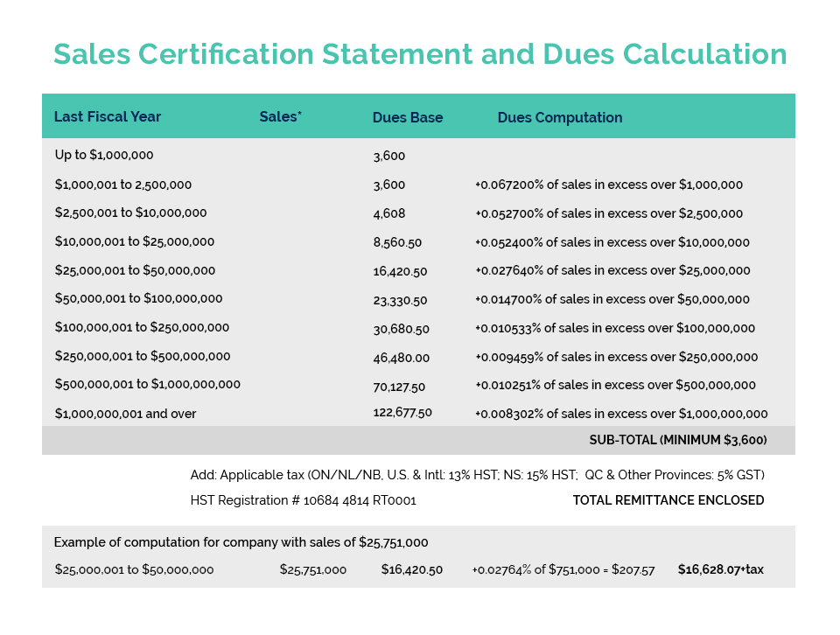The image size is (840, 635).
Task: Click the 4,608 dues base value
Action: click(388, 213)
